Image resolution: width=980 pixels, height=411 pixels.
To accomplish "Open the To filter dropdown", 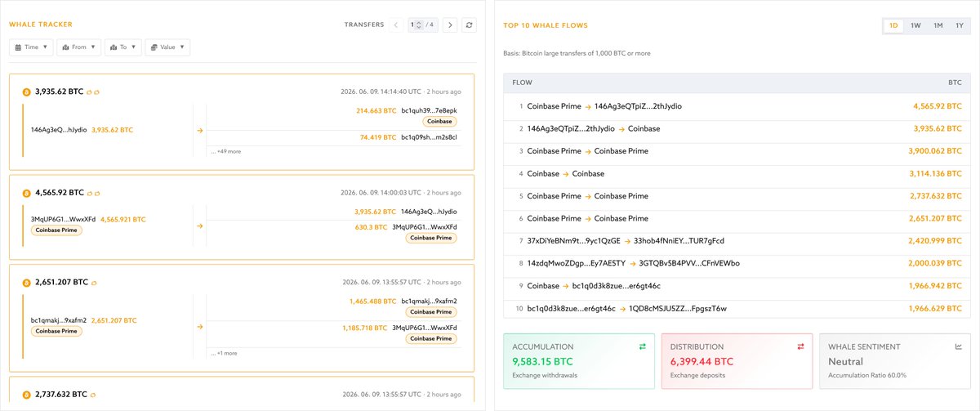I will 122,47.
